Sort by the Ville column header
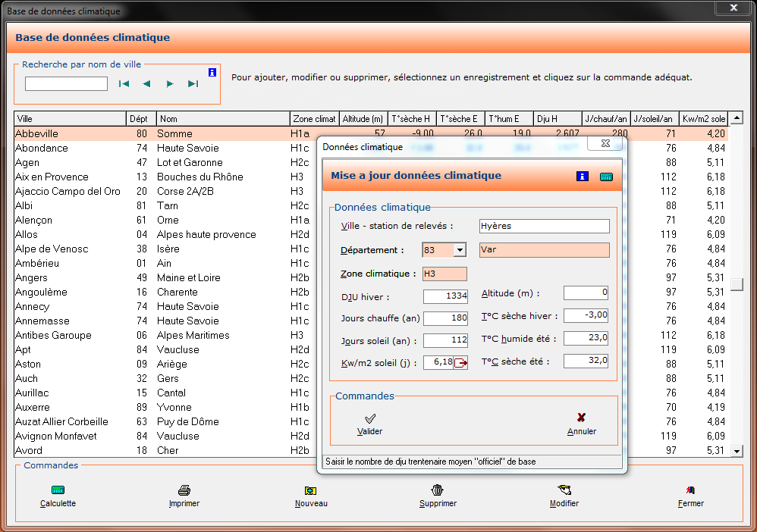This screenshot has height=532, width=757. pos(70,119)
